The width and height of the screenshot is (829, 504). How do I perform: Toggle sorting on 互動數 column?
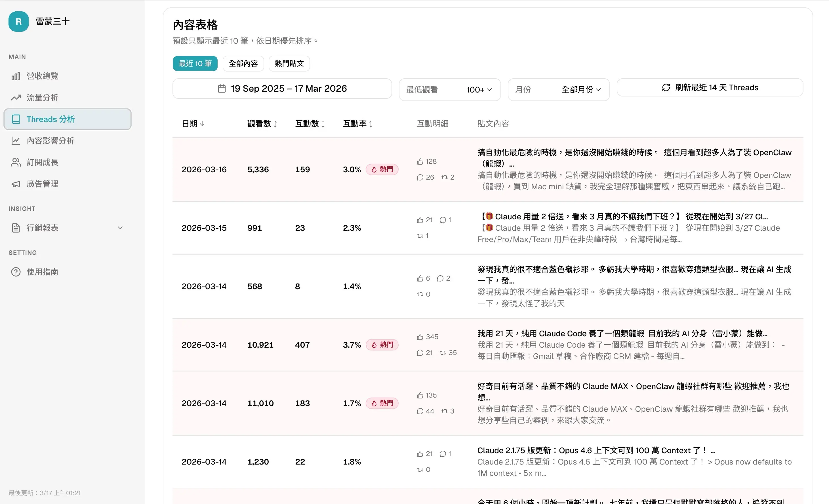pyautogui.click(x=310, y=124)
